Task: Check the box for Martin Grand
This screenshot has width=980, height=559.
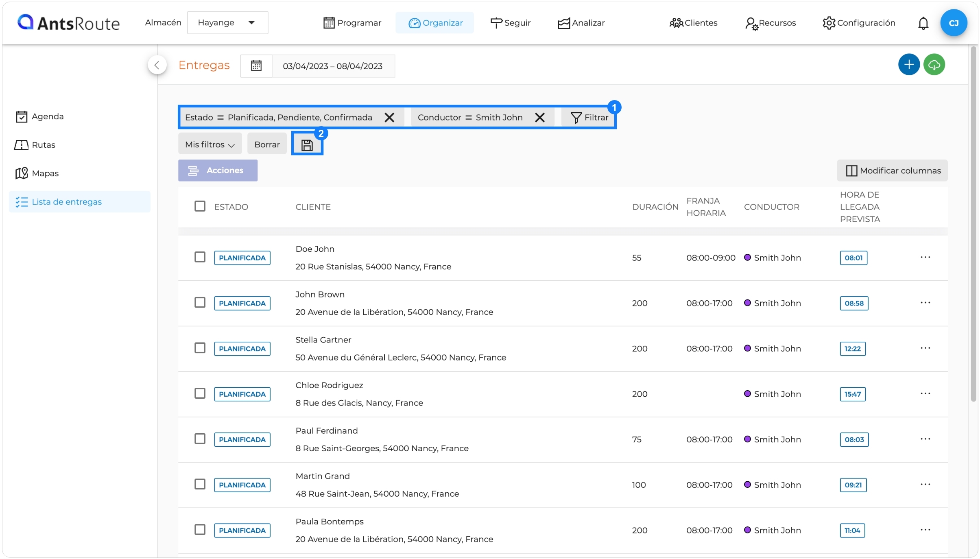Action: tap(200, 485)
